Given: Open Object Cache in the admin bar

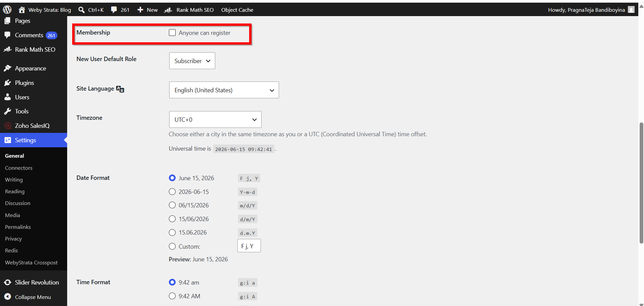Looking at the screenshot, I should 237,10.
